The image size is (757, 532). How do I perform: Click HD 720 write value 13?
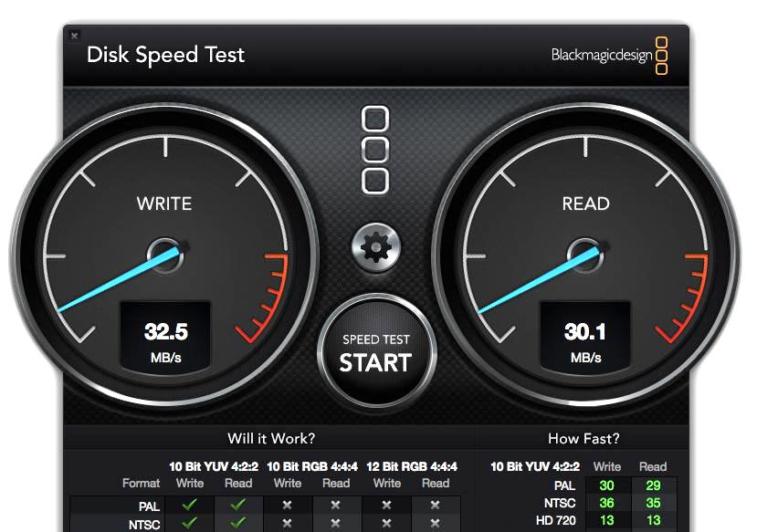pos(607,520)
